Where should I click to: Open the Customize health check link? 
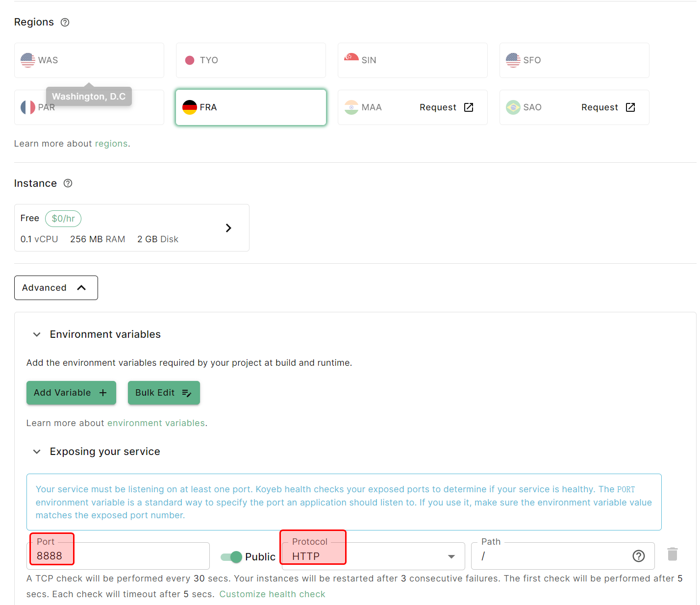272,594
